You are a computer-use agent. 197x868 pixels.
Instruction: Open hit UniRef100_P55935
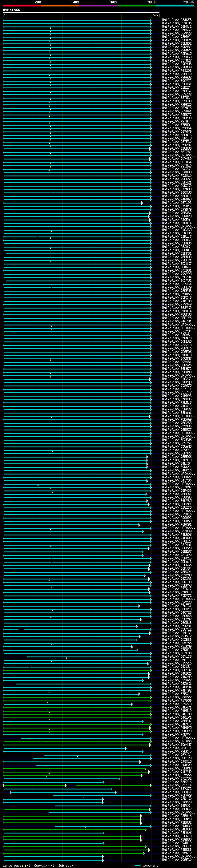click(x=177, y=426)
